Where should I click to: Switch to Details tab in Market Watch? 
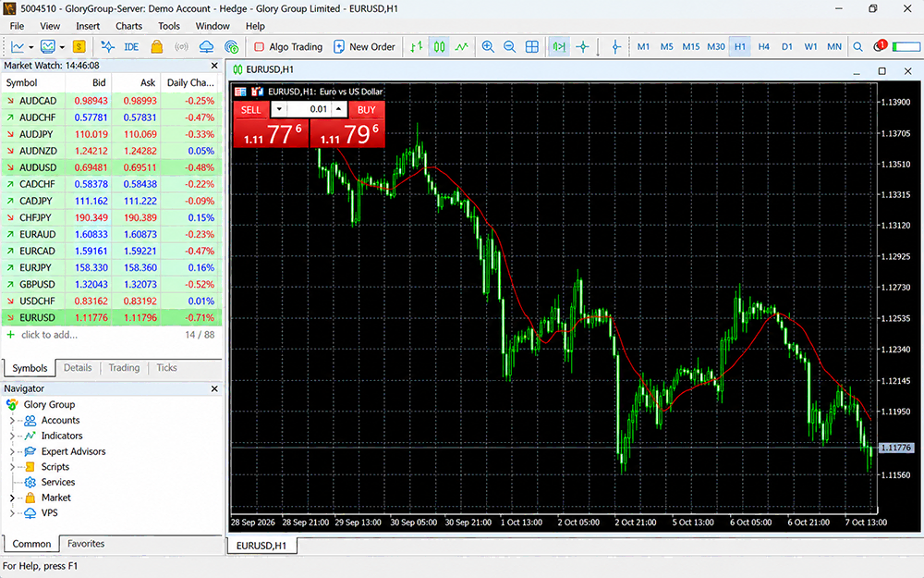(x=78, y=367)
